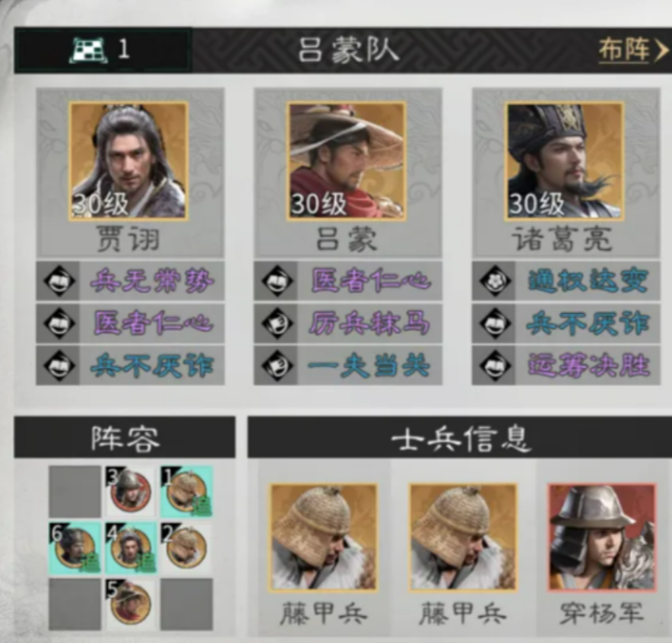Select 吕蒙 hero portrait
The image size is (672, 643).
(347, 161)
